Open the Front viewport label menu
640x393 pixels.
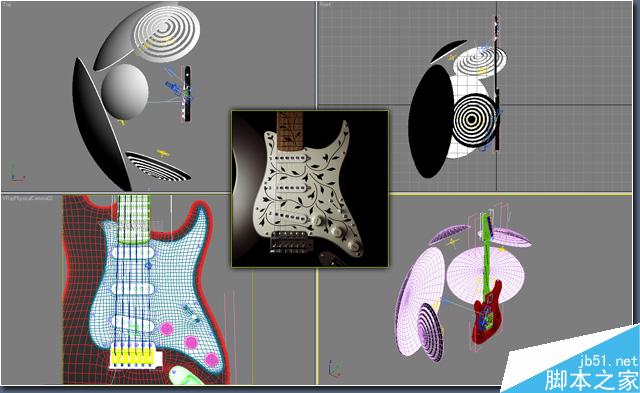coord(325,5)
